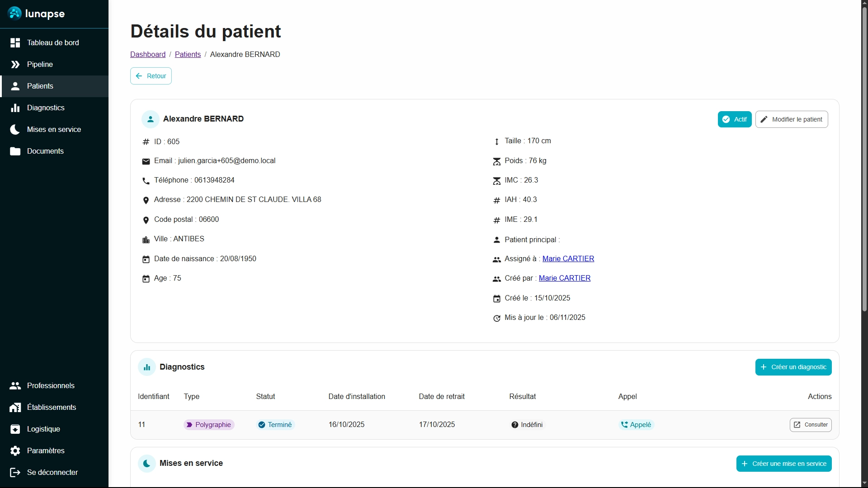
Task: Click Modifier le patient button
Action: [x=791, y=119]
